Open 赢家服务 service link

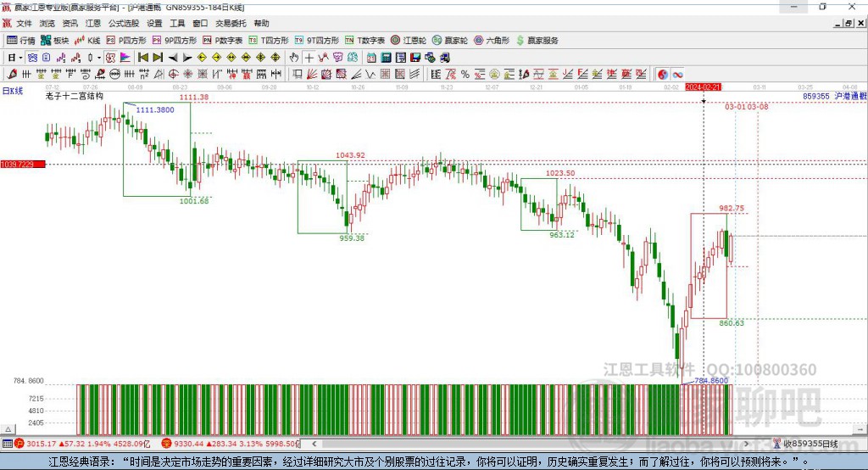click(537, 41)
